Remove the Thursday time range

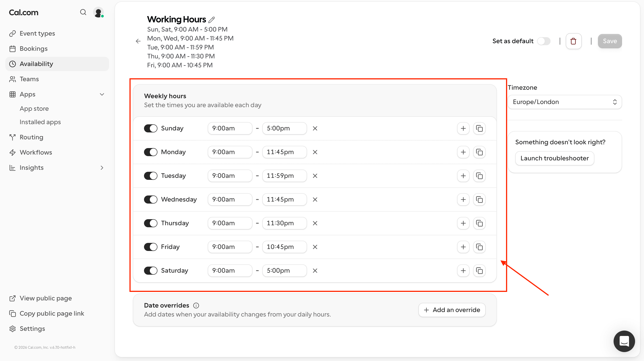315,223
